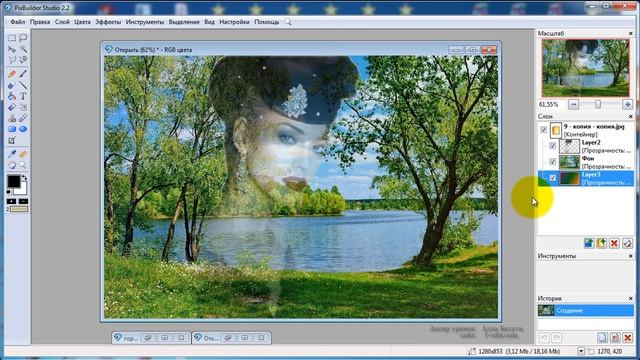
Task: Open the Эффекты menu
Action: coord(108,22)
